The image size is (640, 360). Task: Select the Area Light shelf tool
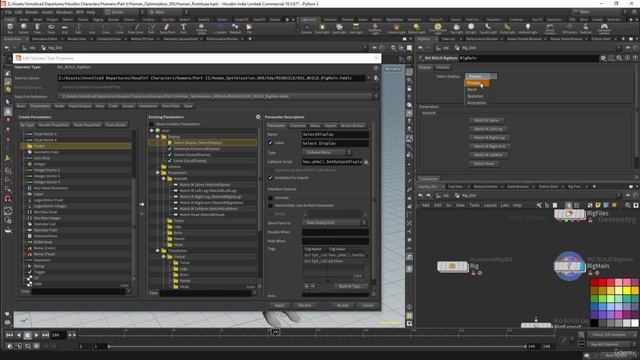click(x=356, y=28)
